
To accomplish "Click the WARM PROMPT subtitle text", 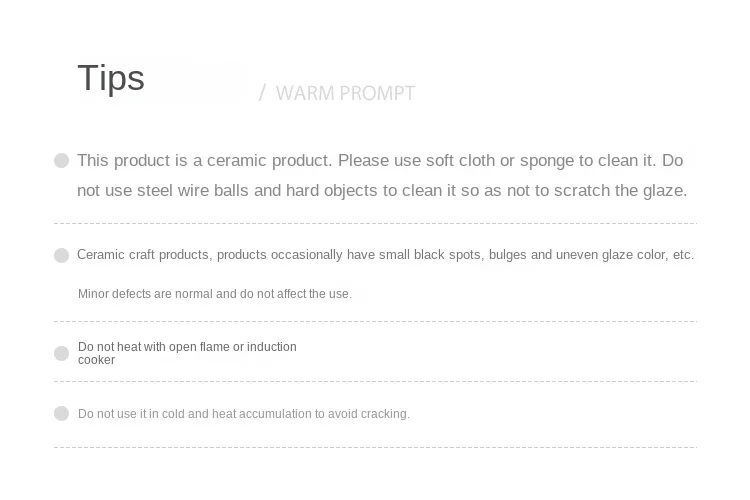I will 345,93.
